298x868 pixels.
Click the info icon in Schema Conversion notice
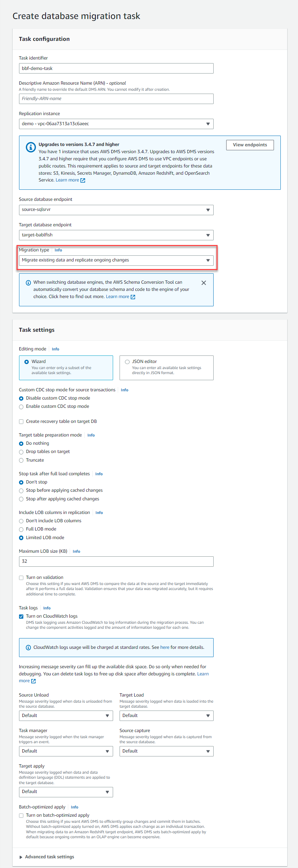(28, 283)
